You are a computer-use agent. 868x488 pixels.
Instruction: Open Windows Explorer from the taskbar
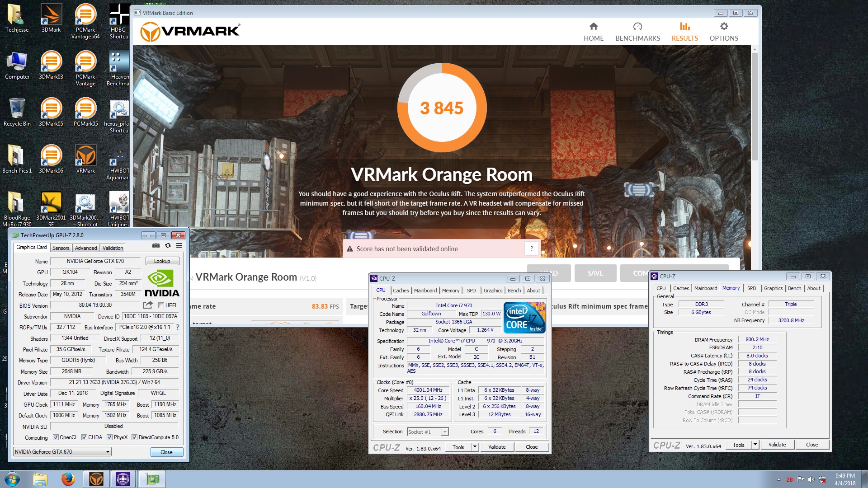coord(40,479)
